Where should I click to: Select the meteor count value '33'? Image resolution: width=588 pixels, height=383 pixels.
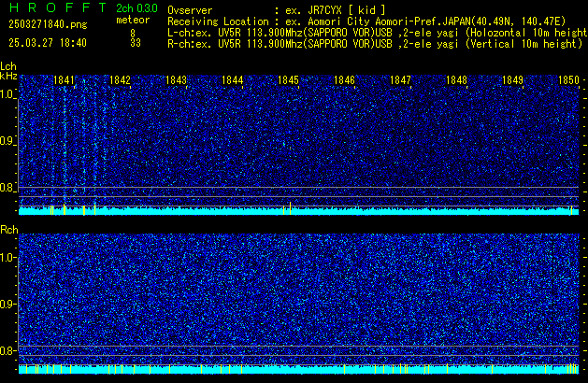[136, 43]
